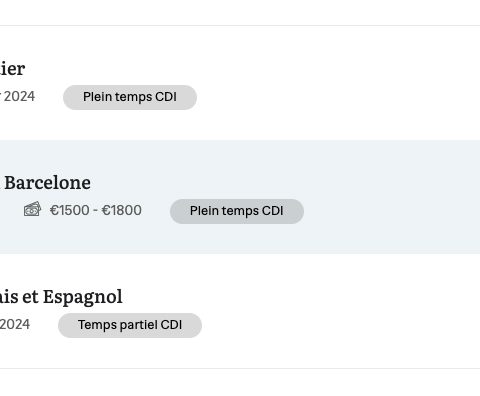Click the Plein temps CDI tag in the listing ending "ier"
The width and height of the screenshot is (480, 396).
point(130,97)
